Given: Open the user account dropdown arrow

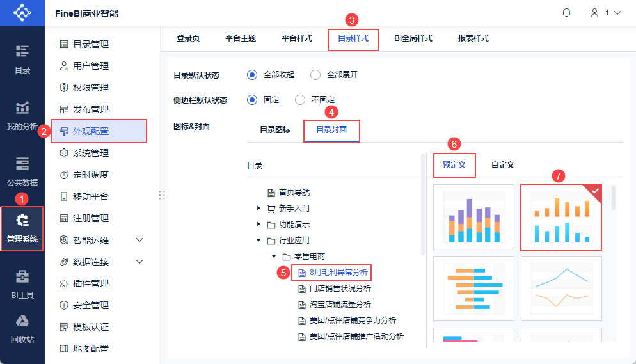Looking at the screenshot, I should pos(617,13).
